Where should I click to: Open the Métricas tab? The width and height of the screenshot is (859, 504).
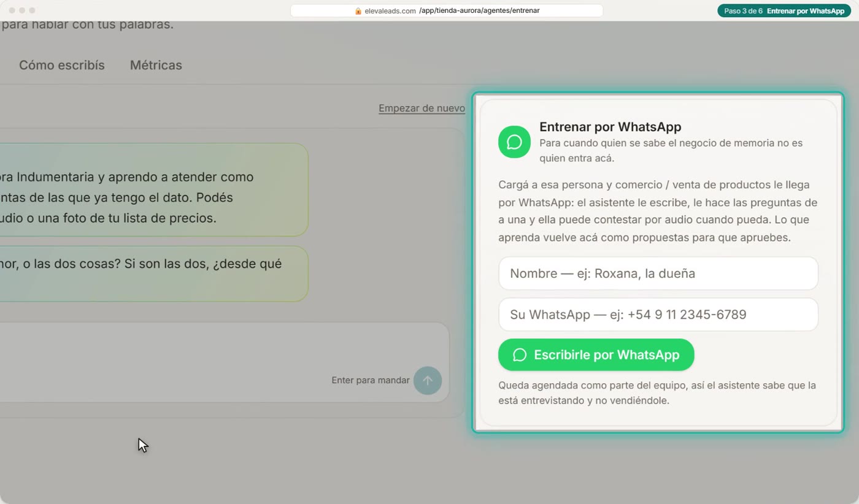(x=156, y=65)
